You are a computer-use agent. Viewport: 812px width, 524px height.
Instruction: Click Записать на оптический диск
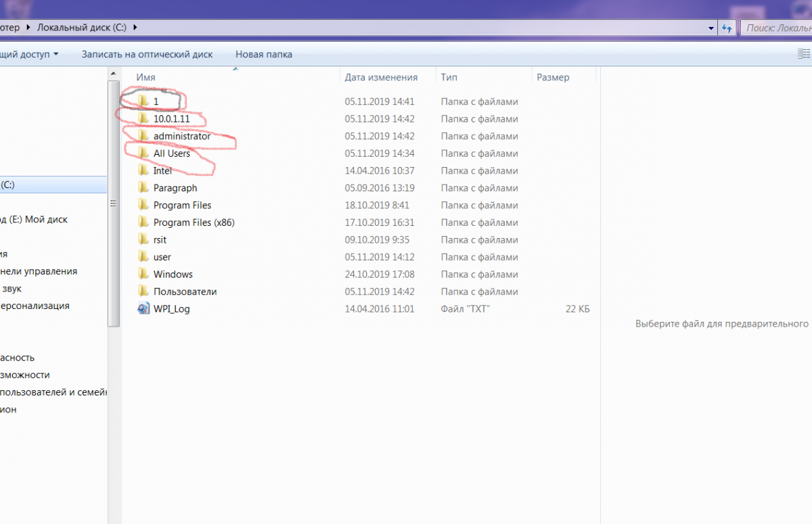pos(148,54)
